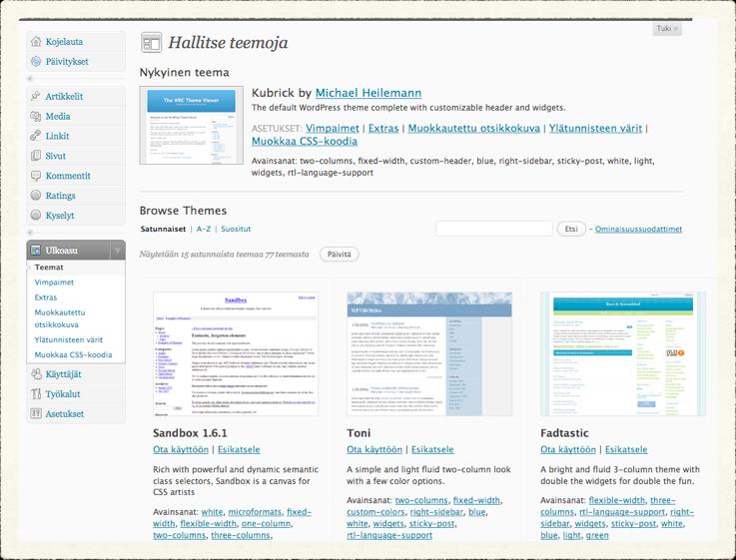Open Ominaisuussuodattimet feature filter link
This screenshot has height=560, width=736.
coord(638,229)
